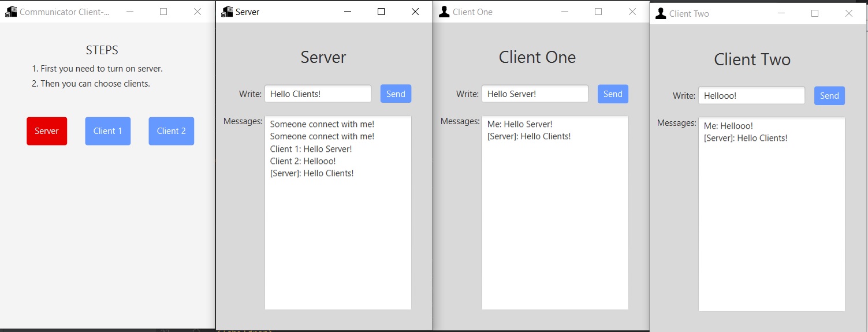The width and height of the screenshot is (868, 332).
Task: Close the Client Two window
Action: point(849,13)
